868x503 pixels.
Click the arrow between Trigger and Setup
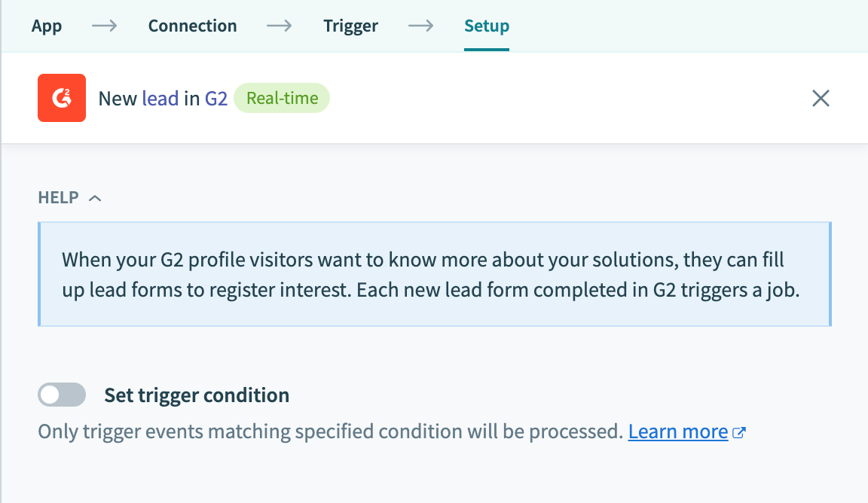click(x=420, y=26)
